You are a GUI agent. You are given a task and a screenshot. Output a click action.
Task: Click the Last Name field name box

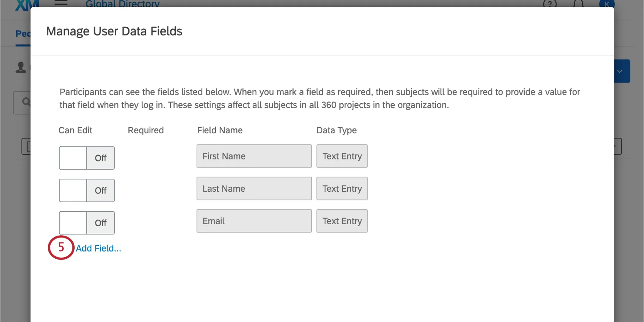[254, 189]
